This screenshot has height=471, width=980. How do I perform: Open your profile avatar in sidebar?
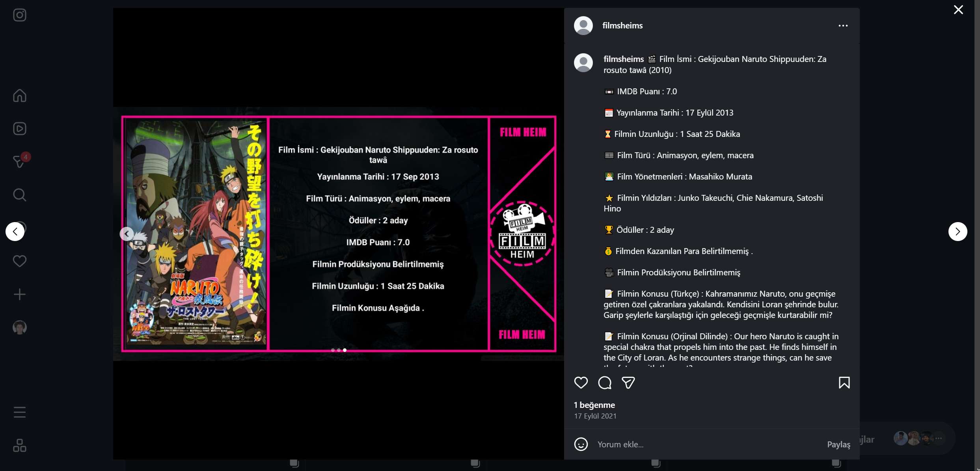(19, 327)
